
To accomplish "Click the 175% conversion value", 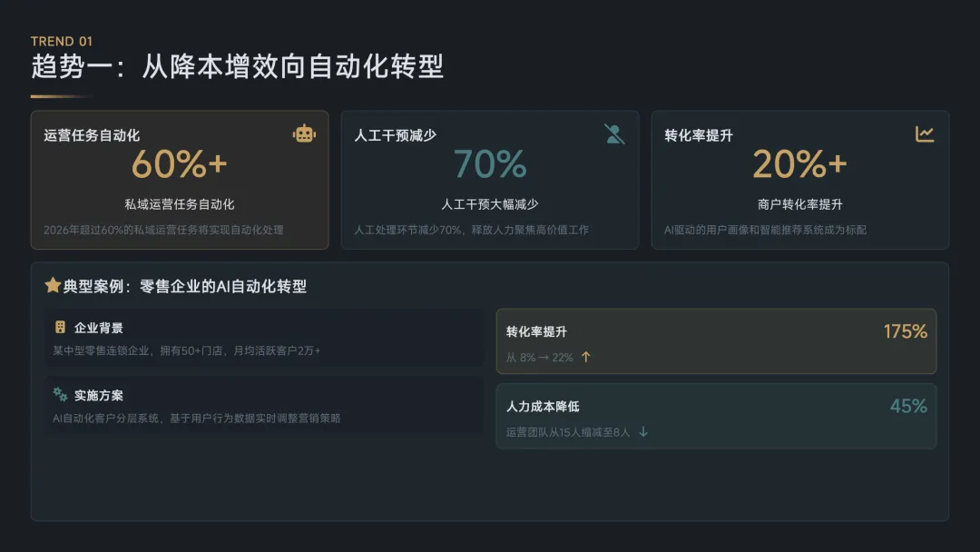I will tap(905, 331).
